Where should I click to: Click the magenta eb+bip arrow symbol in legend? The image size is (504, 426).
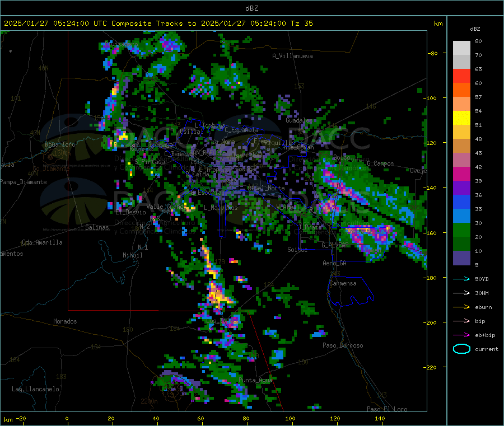click(461, 335)
